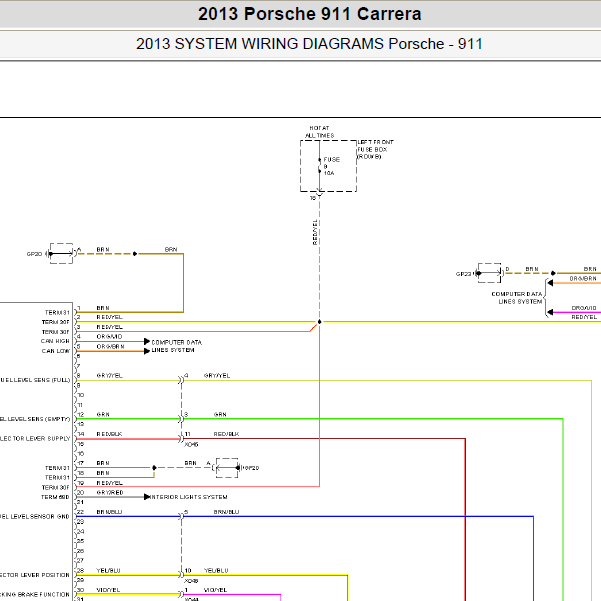The image size is (601, 601).
Task: Click the fuse symbol inside the dashed fuse box
Action: tap(319, 165)
